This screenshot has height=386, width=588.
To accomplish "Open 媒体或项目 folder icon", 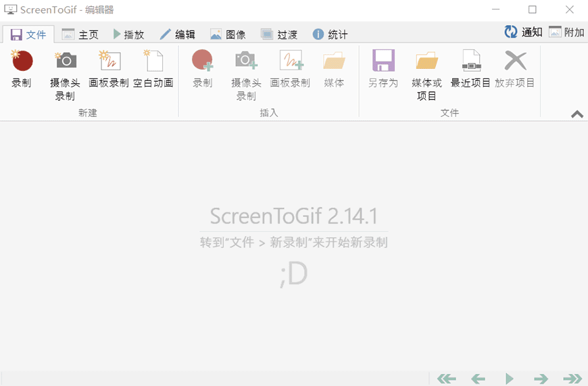I will [426, 62].
